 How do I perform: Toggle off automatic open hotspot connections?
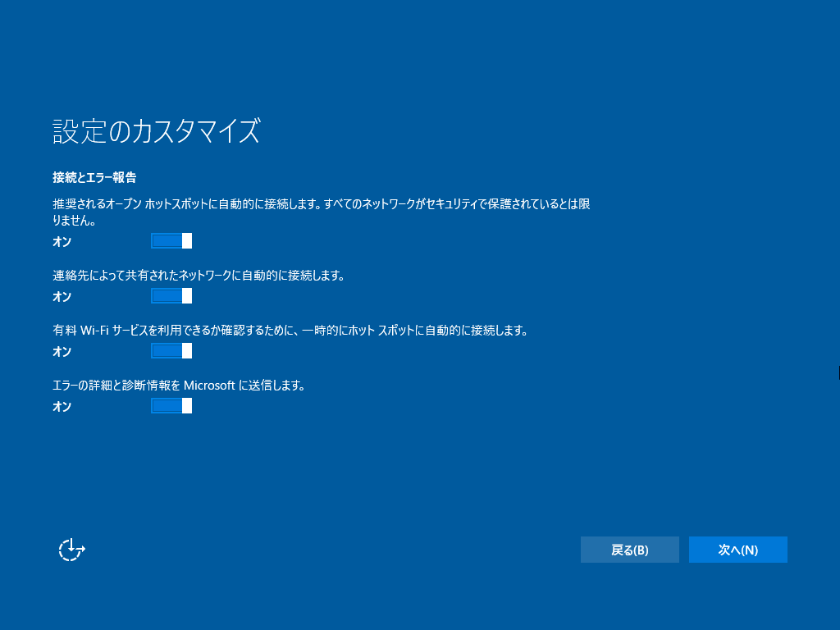[171, 240]
